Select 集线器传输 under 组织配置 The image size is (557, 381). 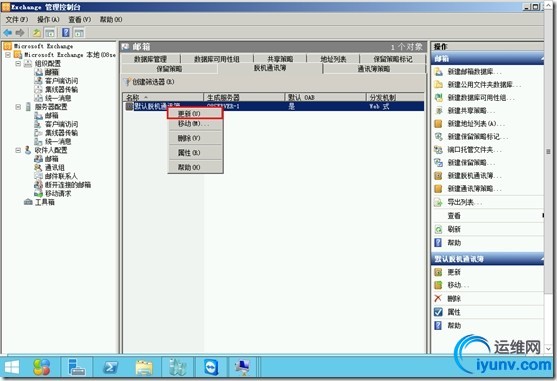(x=61, y=89)
